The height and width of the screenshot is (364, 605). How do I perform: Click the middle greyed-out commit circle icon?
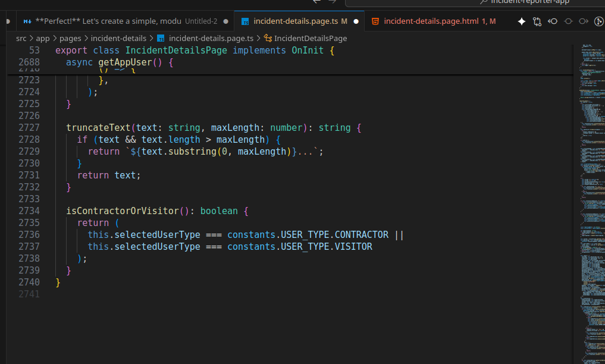(568, 21)
